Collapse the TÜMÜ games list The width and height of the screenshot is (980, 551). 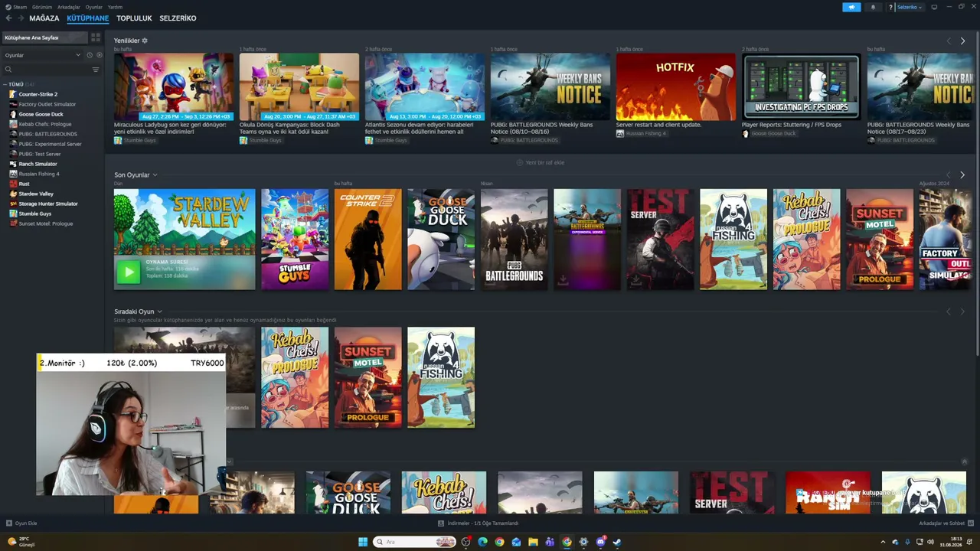[x=5, y=84]
